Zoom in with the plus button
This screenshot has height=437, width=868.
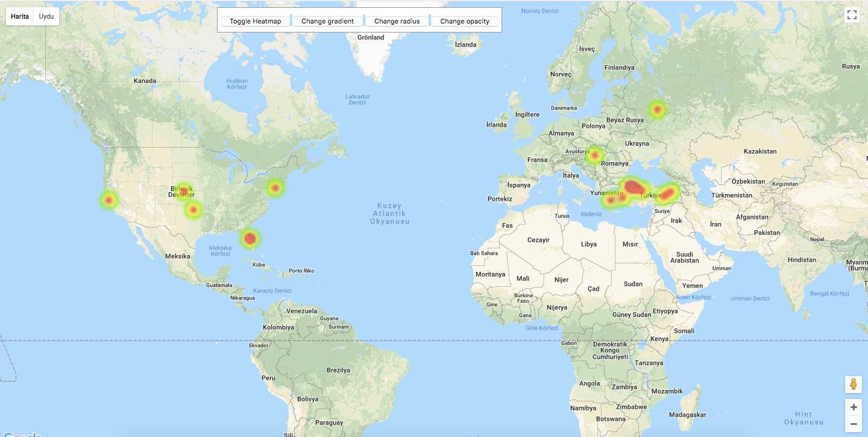853,407
